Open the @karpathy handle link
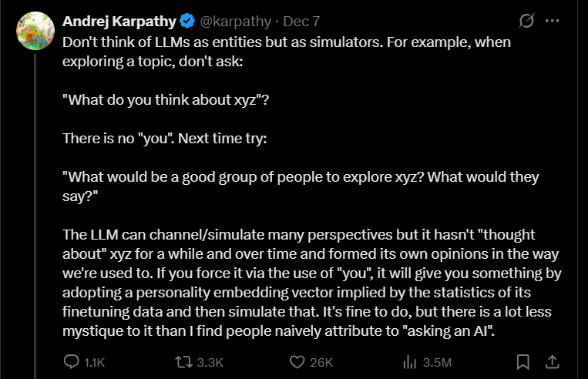This screenshot has height=379, width=588. [x=233, y=21]
